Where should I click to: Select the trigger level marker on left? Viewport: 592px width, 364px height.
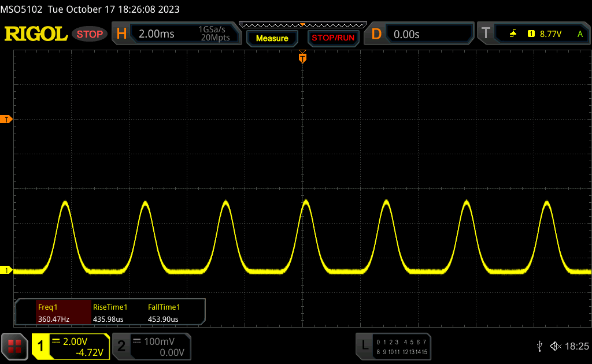pyautogui.click(x=7, y=120)
